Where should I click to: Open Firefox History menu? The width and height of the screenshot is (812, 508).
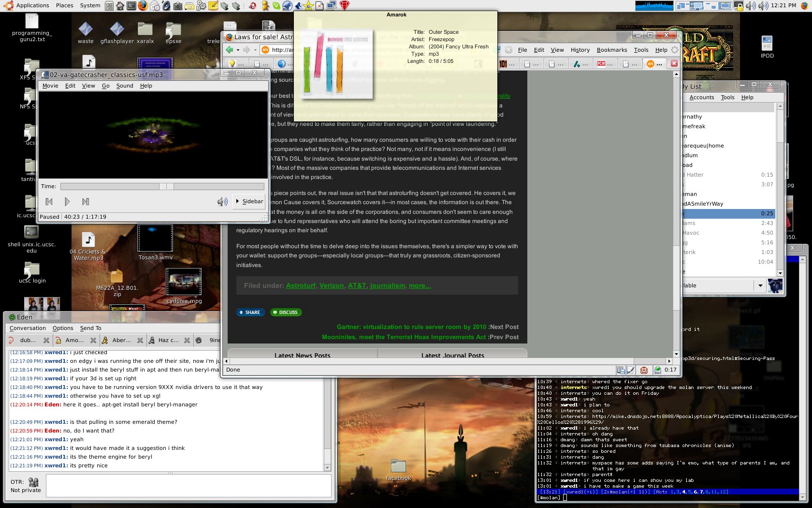pyautogui.click(x=580, y=50)
